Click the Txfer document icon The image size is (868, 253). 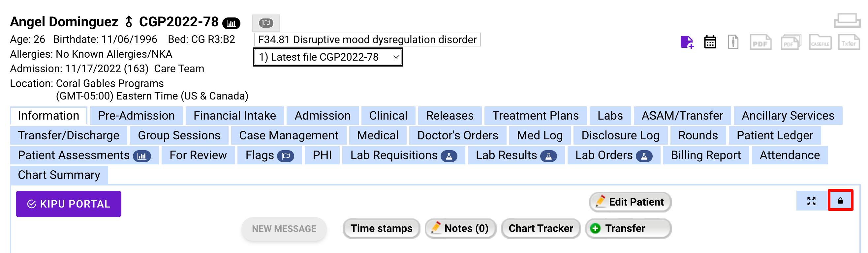click(x=849, y=42)
